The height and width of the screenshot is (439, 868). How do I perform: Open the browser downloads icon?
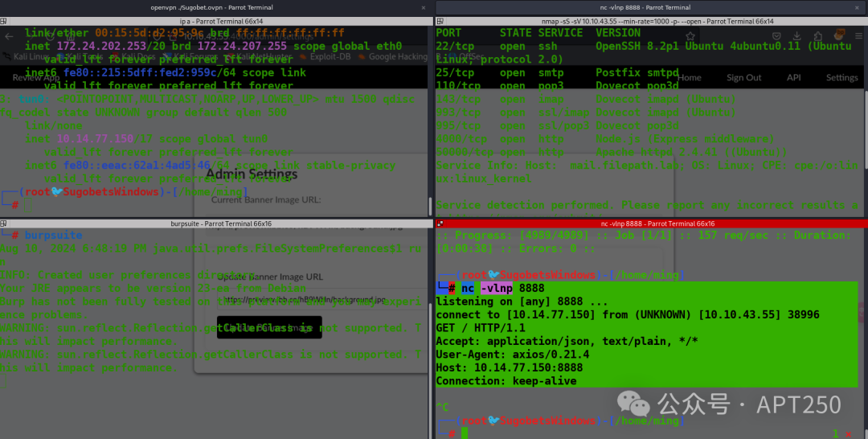click(797, 36)
